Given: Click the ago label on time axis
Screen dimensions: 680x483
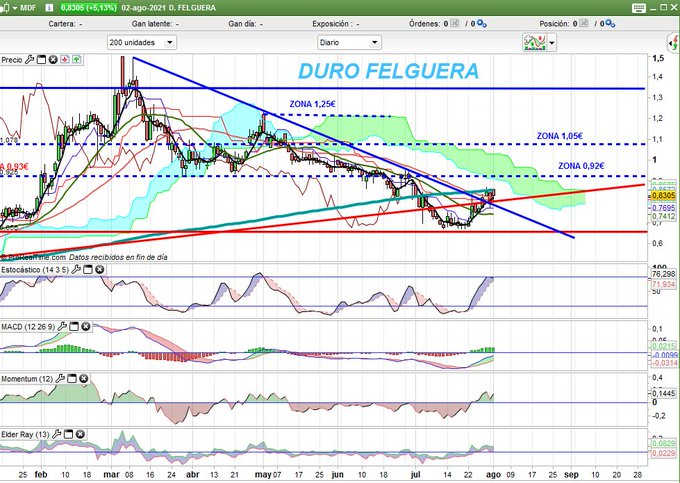Looking at the screenshot, I should (x=493, y=474).
